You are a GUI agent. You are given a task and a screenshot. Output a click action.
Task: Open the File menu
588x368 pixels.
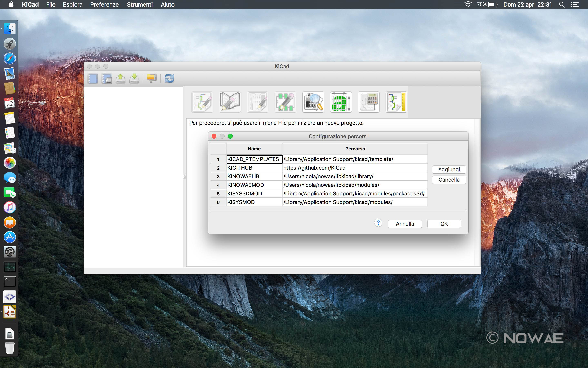51,4
